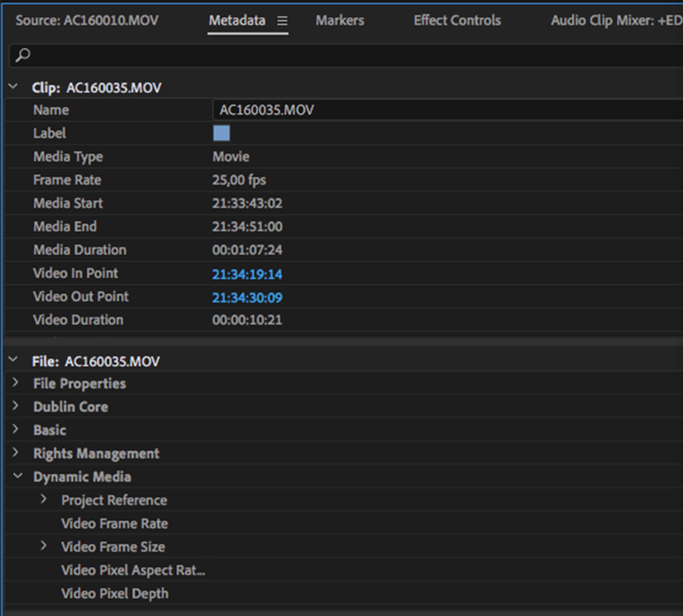Switch to the Source AC160010.MOV tab
This screenshot has height=616, width=683.
pyautogui.click(x=87, y=20)
